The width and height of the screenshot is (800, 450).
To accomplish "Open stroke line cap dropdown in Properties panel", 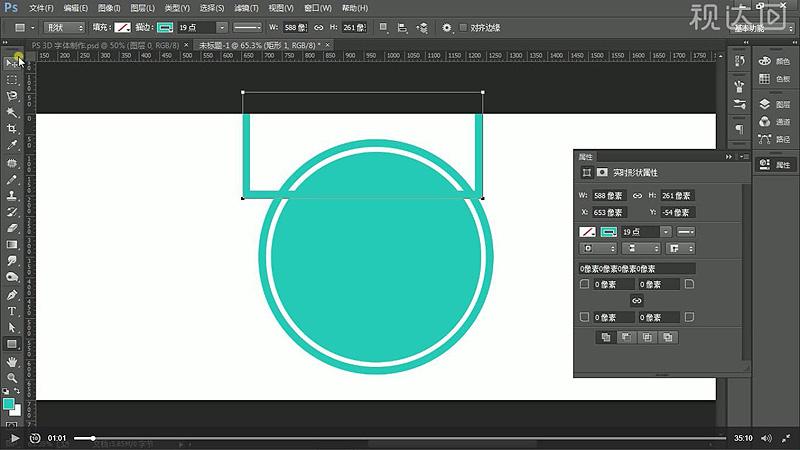I will click(641, 248).
